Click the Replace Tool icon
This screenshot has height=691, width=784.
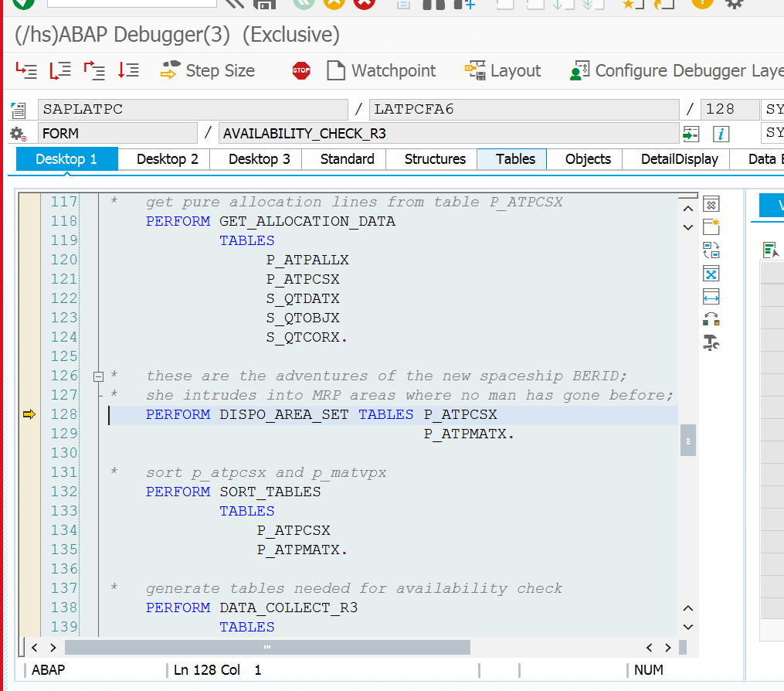pos(711,250)
